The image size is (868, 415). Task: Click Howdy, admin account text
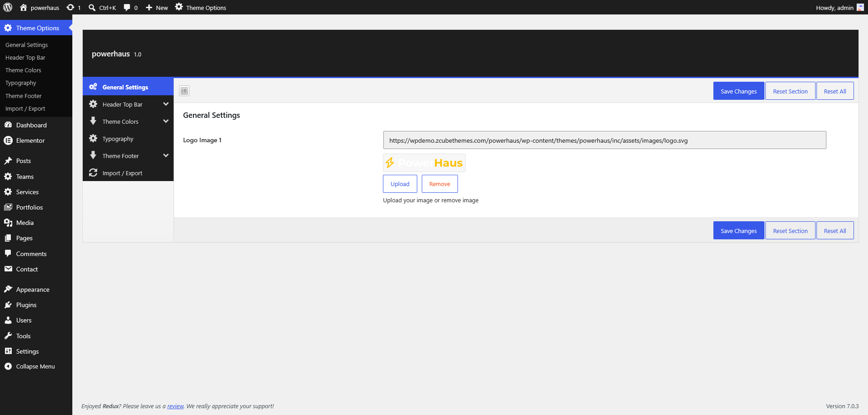[835, 7]
